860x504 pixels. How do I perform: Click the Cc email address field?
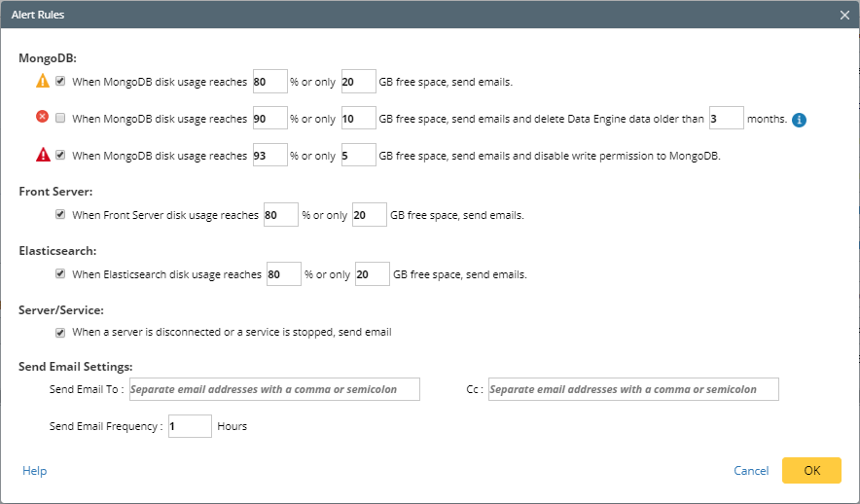(x=633, y=389)
